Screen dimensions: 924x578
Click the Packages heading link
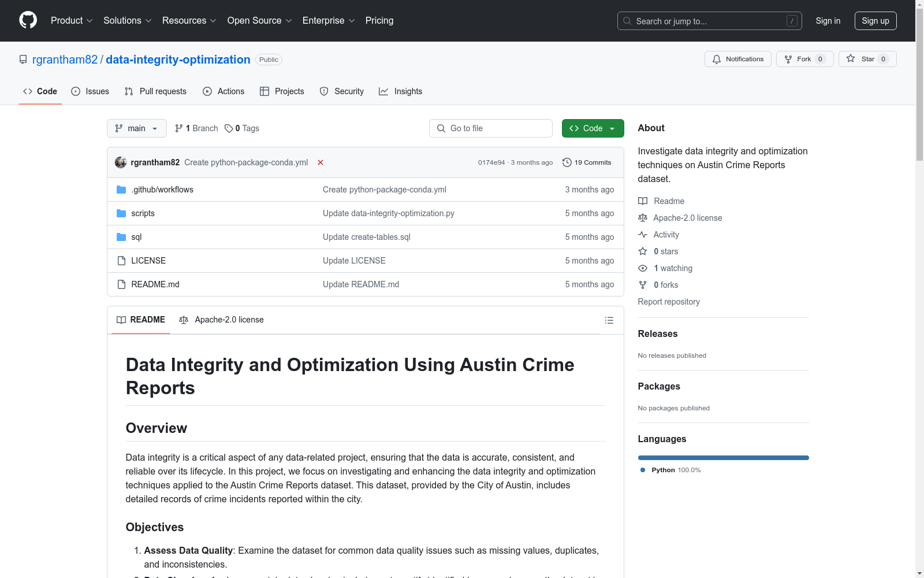click(659, 386)
